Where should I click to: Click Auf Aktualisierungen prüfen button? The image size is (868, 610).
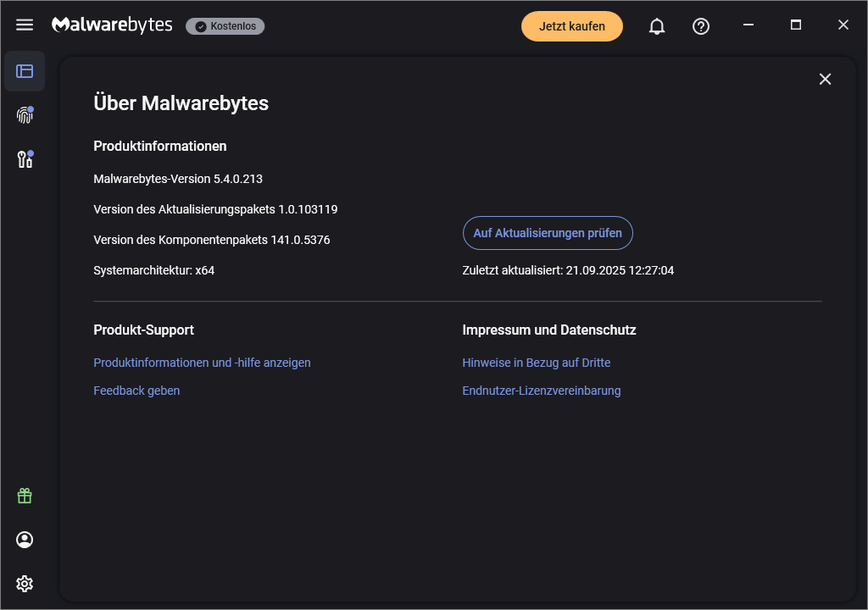(548, 233)
